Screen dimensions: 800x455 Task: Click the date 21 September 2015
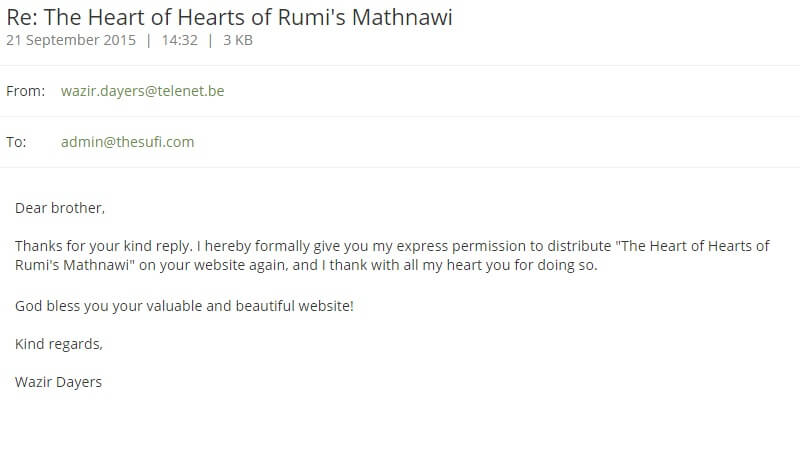[x=71, y=40]
